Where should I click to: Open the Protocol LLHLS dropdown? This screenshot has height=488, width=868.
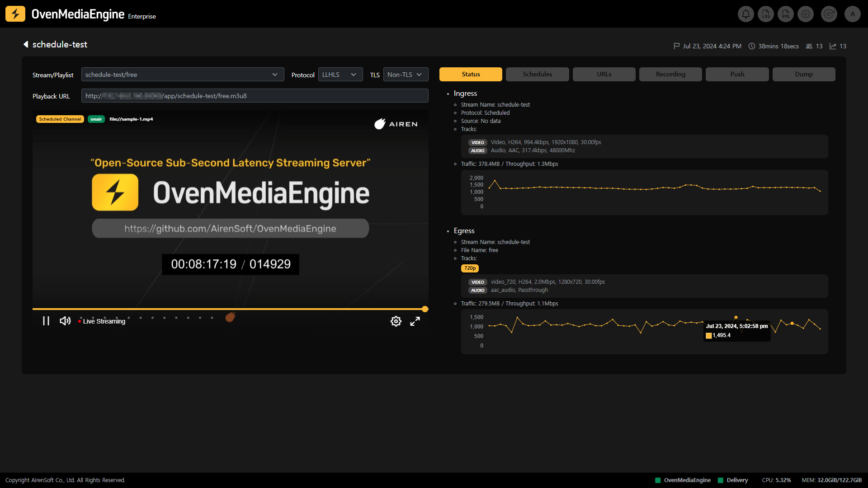point(340,75)
